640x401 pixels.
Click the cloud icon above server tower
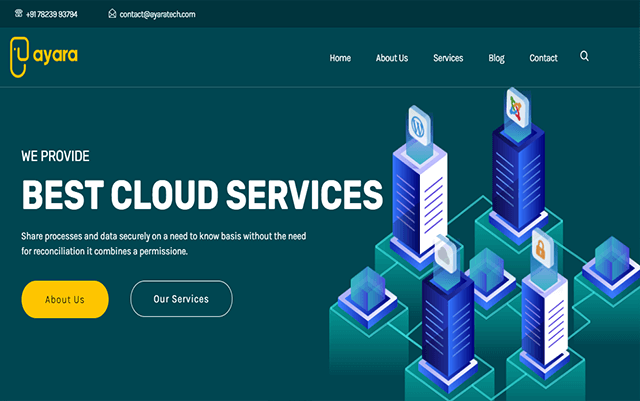tap(444, 255)
